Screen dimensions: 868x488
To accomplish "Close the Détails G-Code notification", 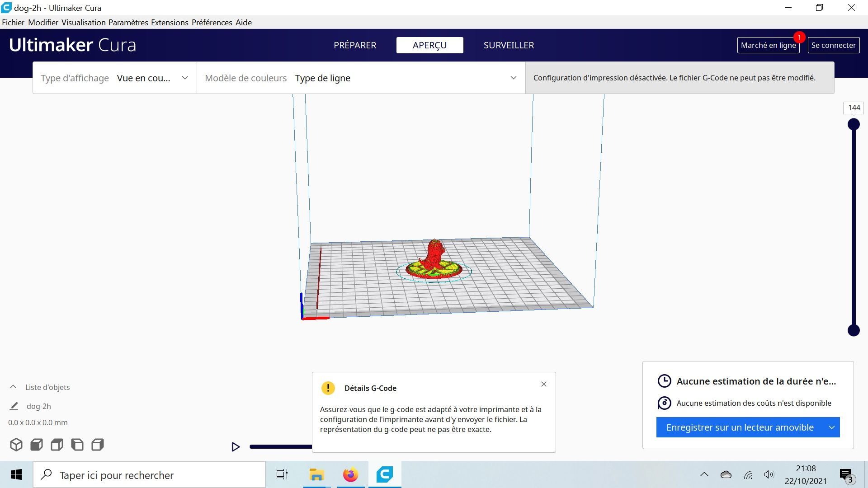I will (544, 384).
